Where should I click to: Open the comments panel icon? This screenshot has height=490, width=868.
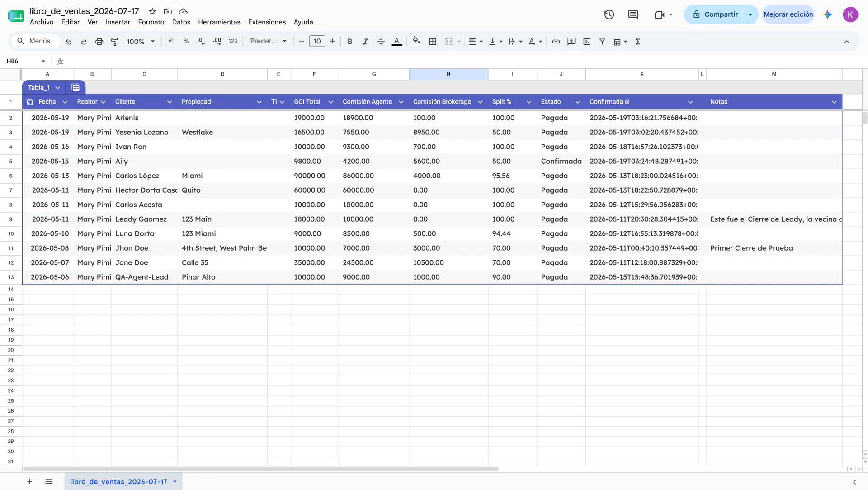click(x=633, y=14)
